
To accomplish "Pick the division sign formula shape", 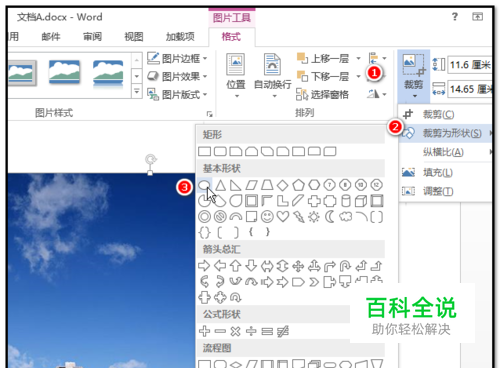I will click(251, 331).
